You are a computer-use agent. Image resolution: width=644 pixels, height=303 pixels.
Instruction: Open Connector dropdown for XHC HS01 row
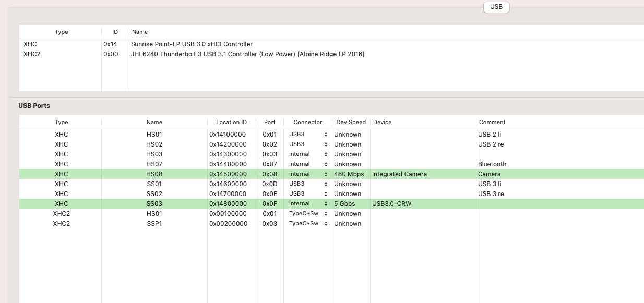tap(308, 135)
